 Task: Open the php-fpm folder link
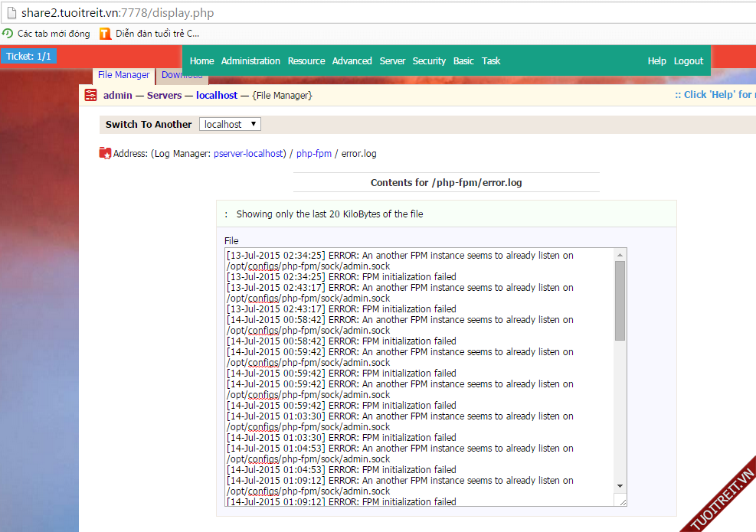(314, 154)
